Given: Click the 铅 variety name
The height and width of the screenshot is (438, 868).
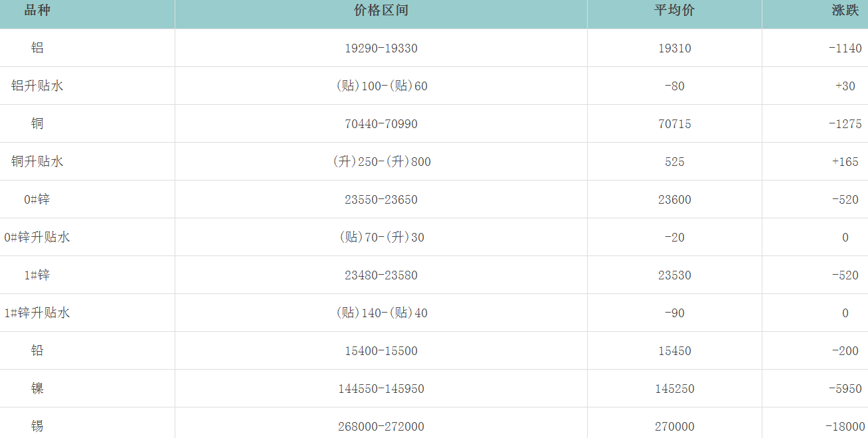Looking at the screenshot, I should tap(37, 350).
